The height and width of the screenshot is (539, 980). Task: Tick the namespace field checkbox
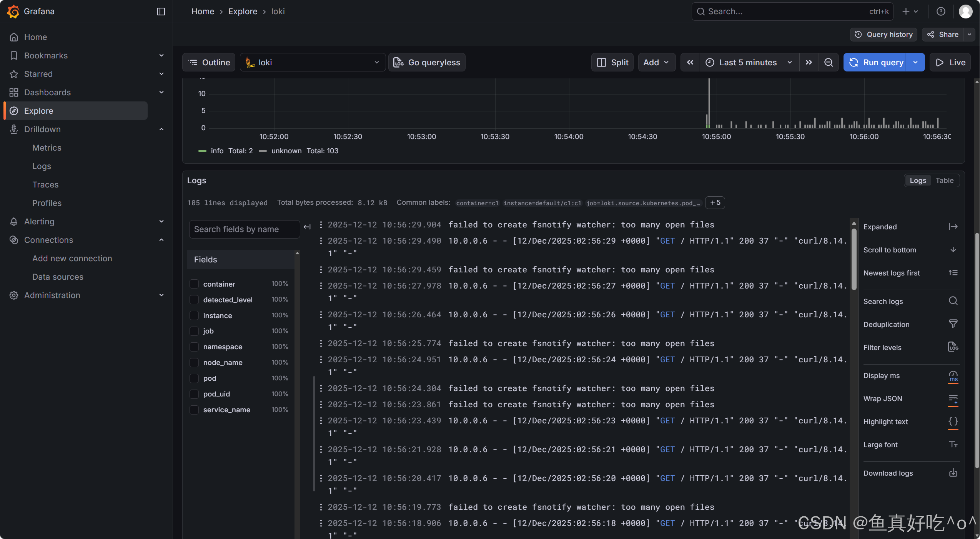(194, 347)
